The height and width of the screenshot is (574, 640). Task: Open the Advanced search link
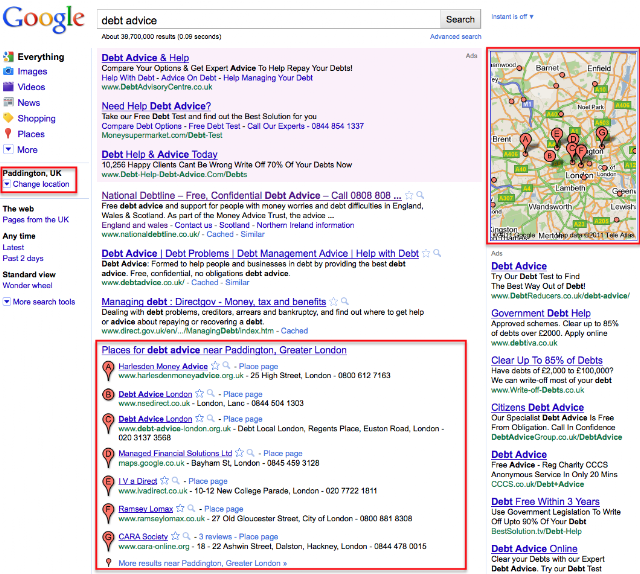456,36
